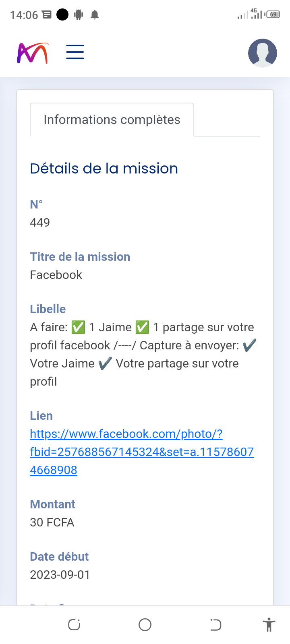
Task: Tap the mission title Facebook text
Action: tap(56, 275)
